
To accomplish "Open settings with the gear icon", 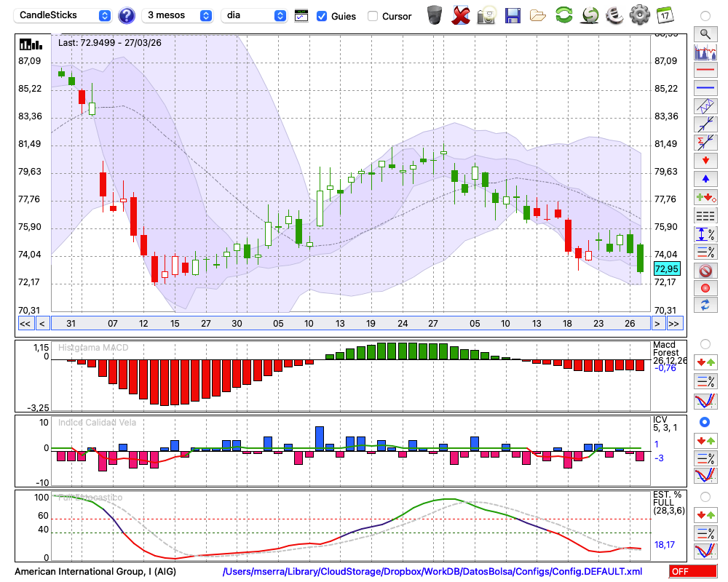I will (639, 15).
